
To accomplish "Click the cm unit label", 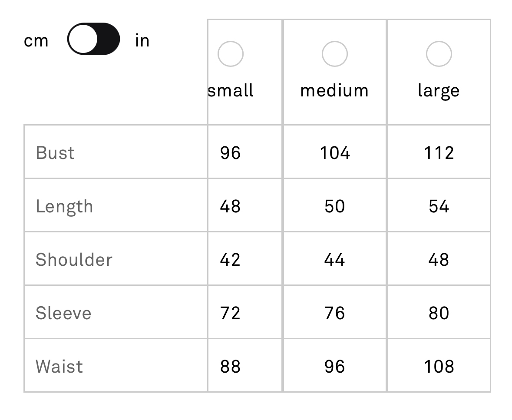I will (36, 41).
